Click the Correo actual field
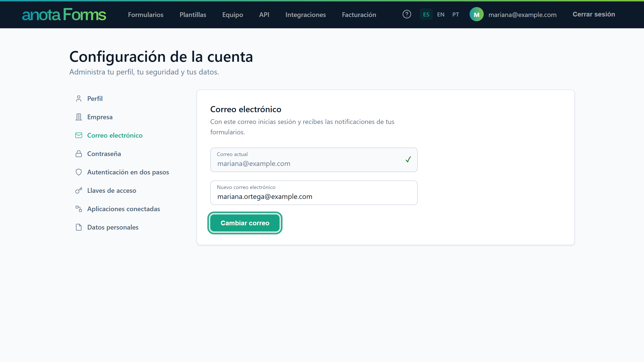The image size is (644, 362). (x=314, y=160)
